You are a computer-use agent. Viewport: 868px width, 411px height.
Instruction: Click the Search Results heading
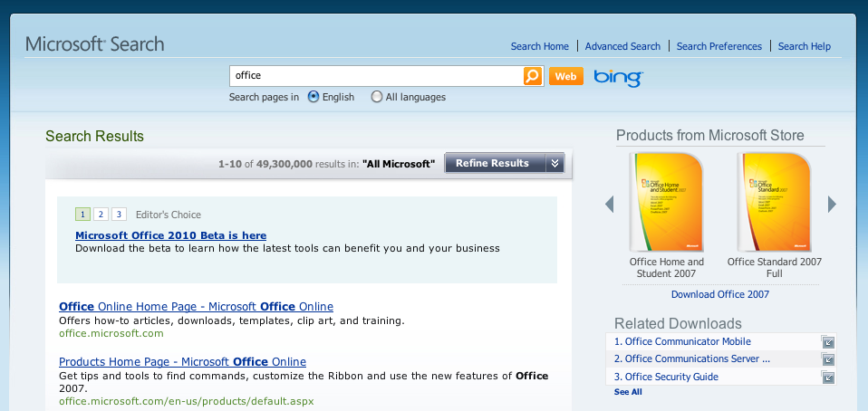point(94,136)
